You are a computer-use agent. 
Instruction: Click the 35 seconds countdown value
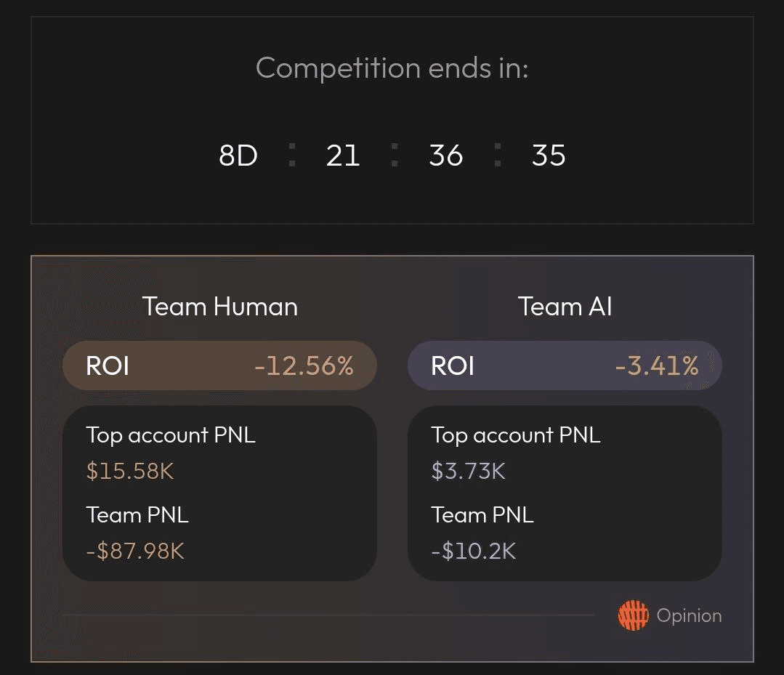[x=549, y=155]
